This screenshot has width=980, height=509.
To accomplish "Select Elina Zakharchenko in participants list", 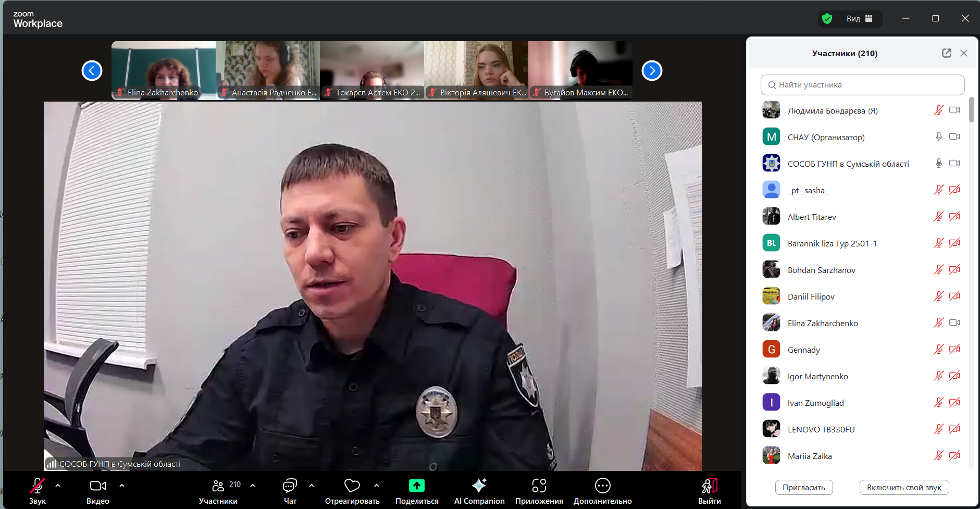I will (823, 323).
